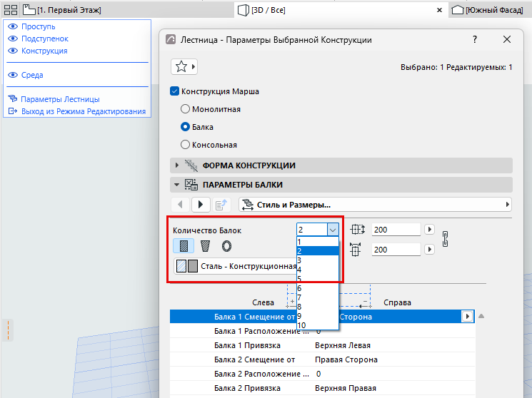Image resolution: width=532 pixels, height=398 pixels.
Task: Open the Сталь - Конструкционная material selector
Action: pos(236,266)
